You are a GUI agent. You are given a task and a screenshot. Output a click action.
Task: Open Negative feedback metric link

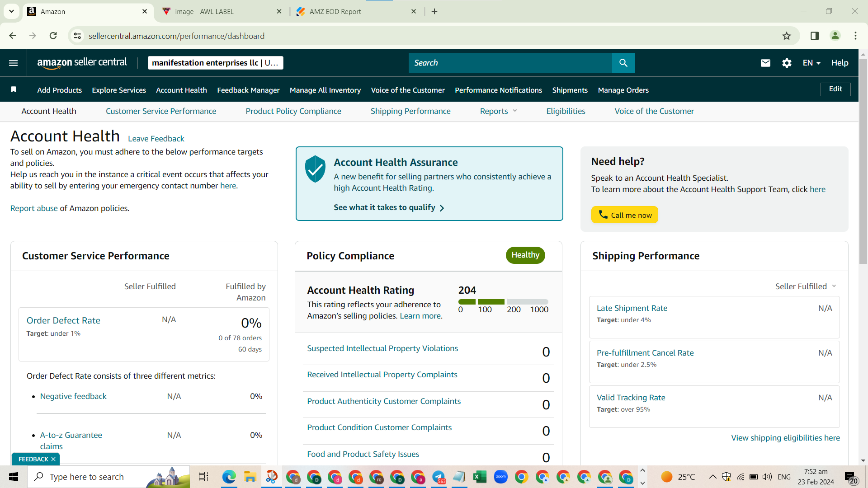[73, 396]
